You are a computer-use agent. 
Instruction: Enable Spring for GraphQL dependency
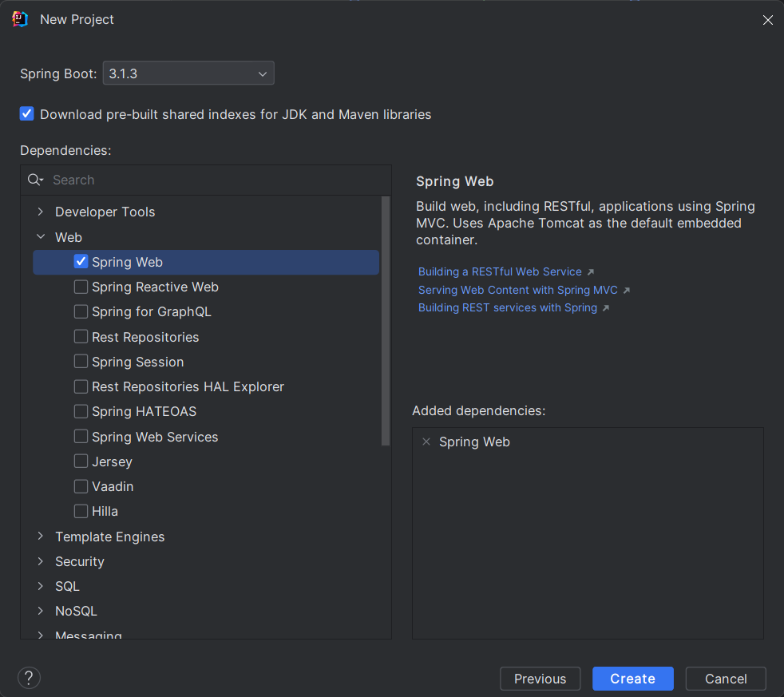tap(81, 311)
